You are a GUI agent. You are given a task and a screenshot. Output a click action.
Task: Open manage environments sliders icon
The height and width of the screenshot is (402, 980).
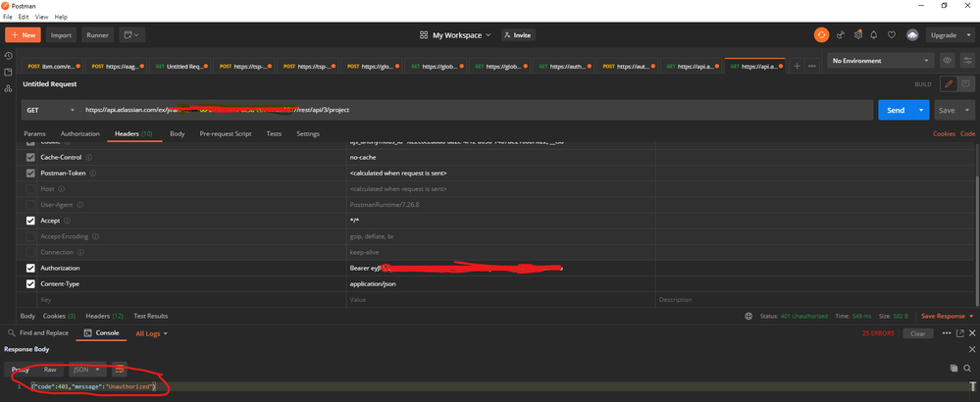click(967, 61)
